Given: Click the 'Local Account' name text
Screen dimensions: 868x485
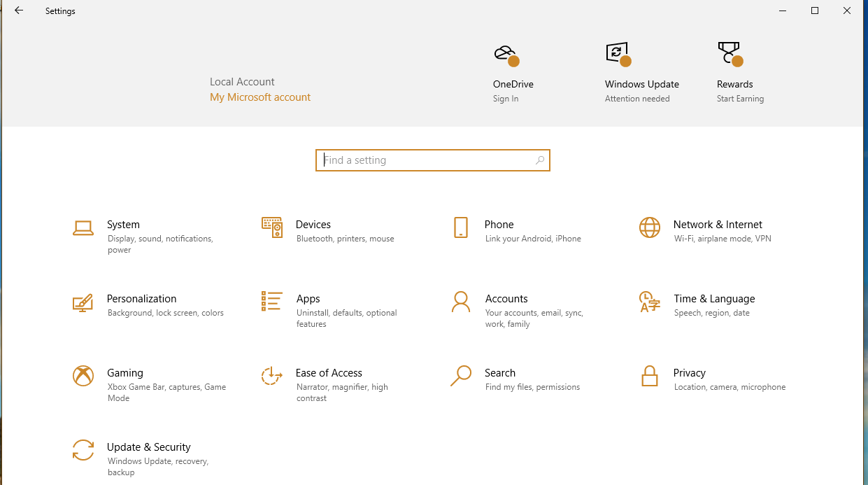Looking at the screenshot, I should pos(242,82).
